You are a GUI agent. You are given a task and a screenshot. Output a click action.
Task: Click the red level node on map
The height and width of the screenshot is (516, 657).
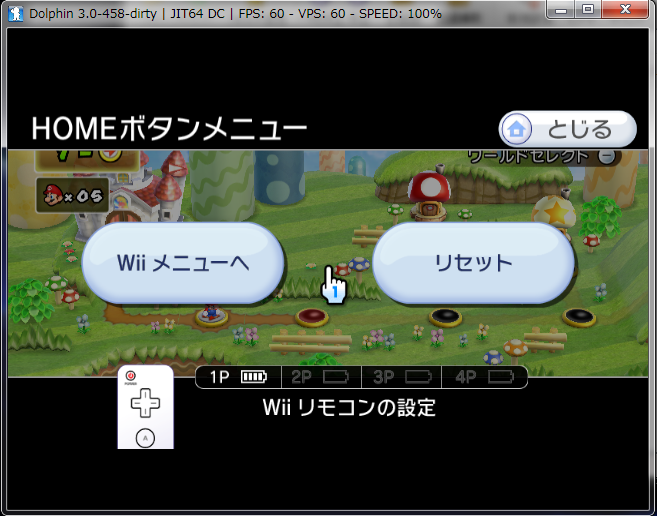point(312,316)
